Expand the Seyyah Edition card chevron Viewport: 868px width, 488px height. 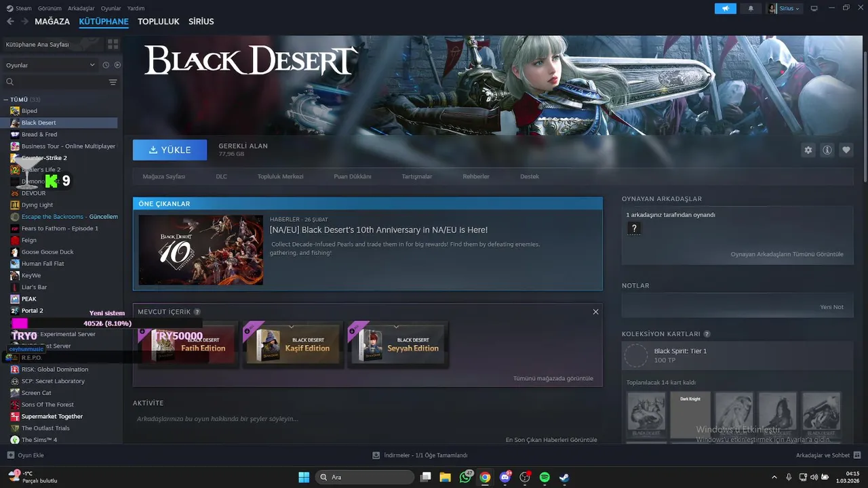(x=395, y=327)
